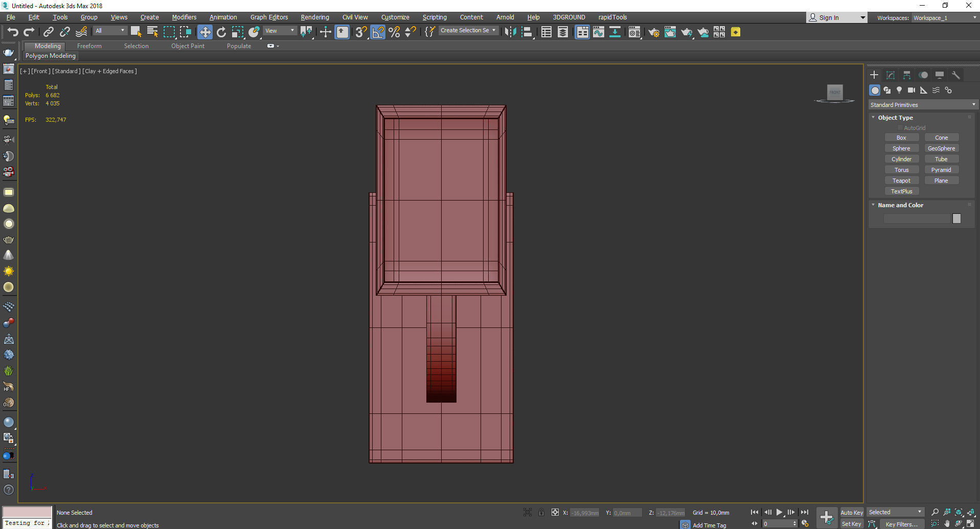Toggle the Selection Lock padlock

(x=541, y=512)
